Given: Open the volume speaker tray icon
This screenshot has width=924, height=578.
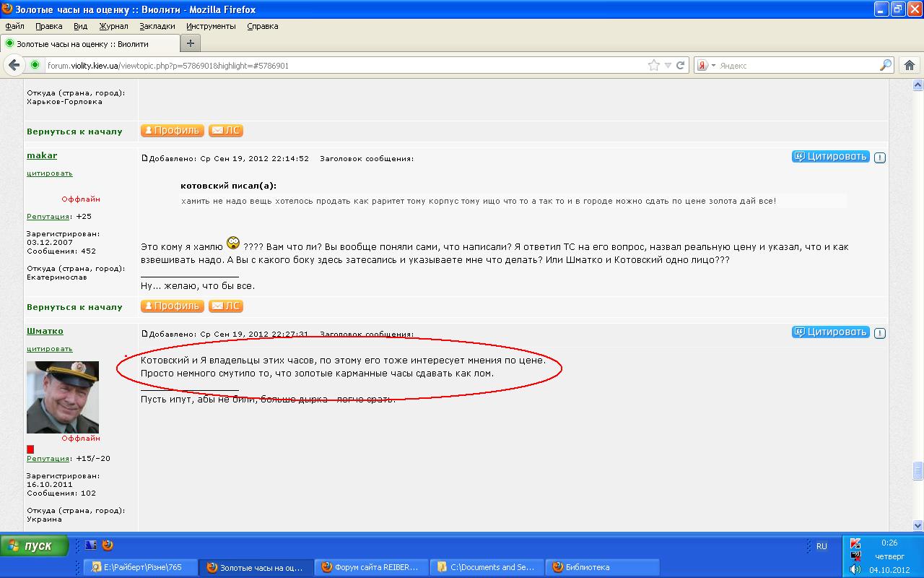Looking at the screenshot, I should (855, 569).
